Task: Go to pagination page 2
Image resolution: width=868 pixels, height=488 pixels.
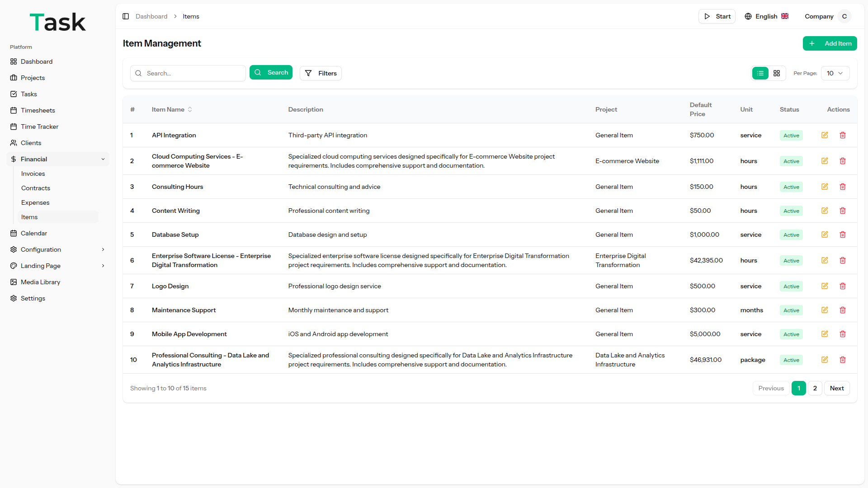Action: (x=815, y=388)
